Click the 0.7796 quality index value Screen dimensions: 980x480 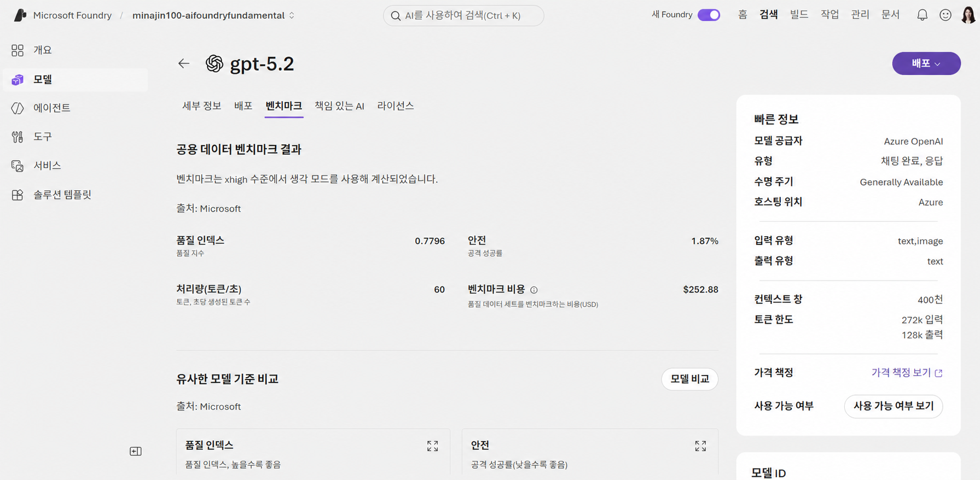[430, 241]
